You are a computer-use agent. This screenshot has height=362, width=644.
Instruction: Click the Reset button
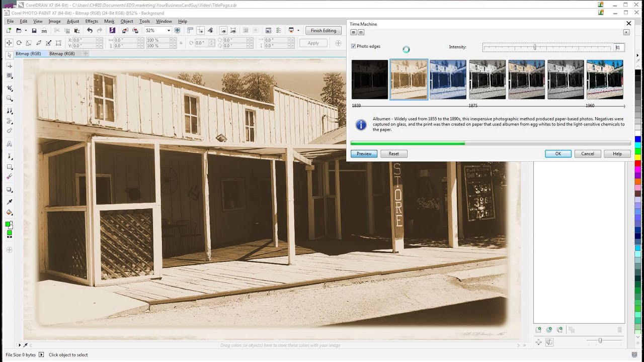tap(393, 154)
